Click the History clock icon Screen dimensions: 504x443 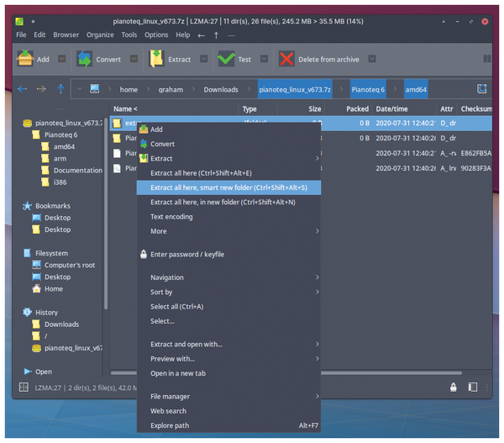(x=28, y=312)
